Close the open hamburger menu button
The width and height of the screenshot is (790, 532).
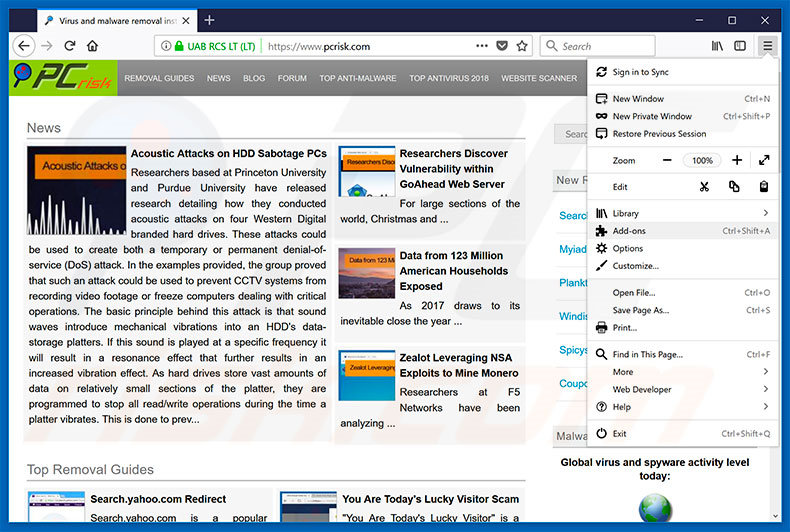tap(767, 46)
